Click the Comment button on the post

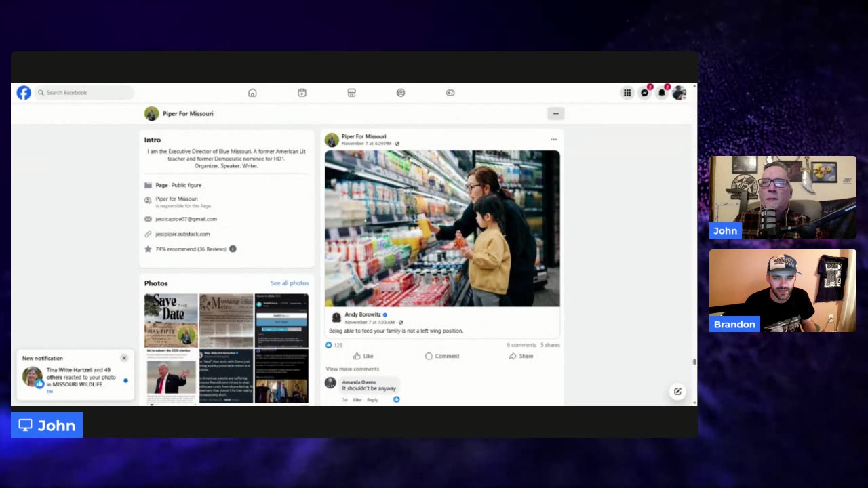pyautogui.click(x=442, y=356)
